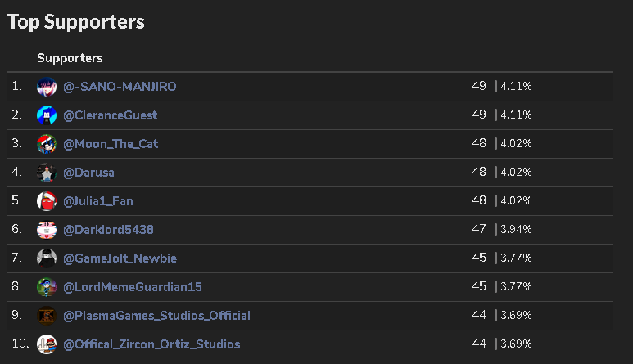633x364 pixels.
Task: Click @ClearanceGuest's blue avatar icon
Action: coord(46,115)
